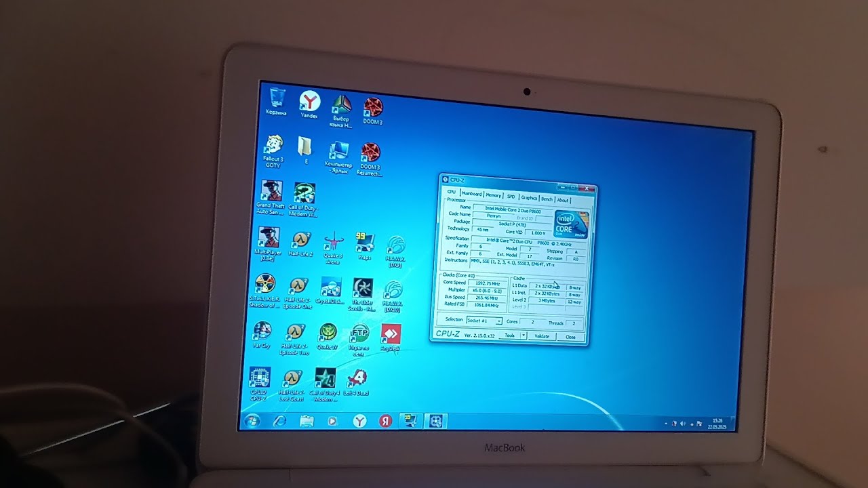
Task: Open Internet Explorer from the taskbar
Action: pos(279,421)
